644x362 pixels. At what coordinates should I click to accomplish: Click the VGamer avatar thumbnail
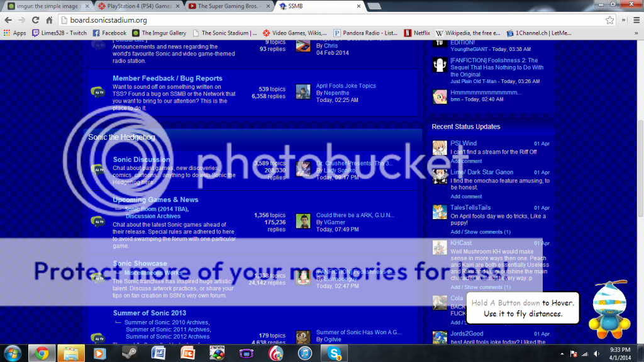click(x=303, y=221)
